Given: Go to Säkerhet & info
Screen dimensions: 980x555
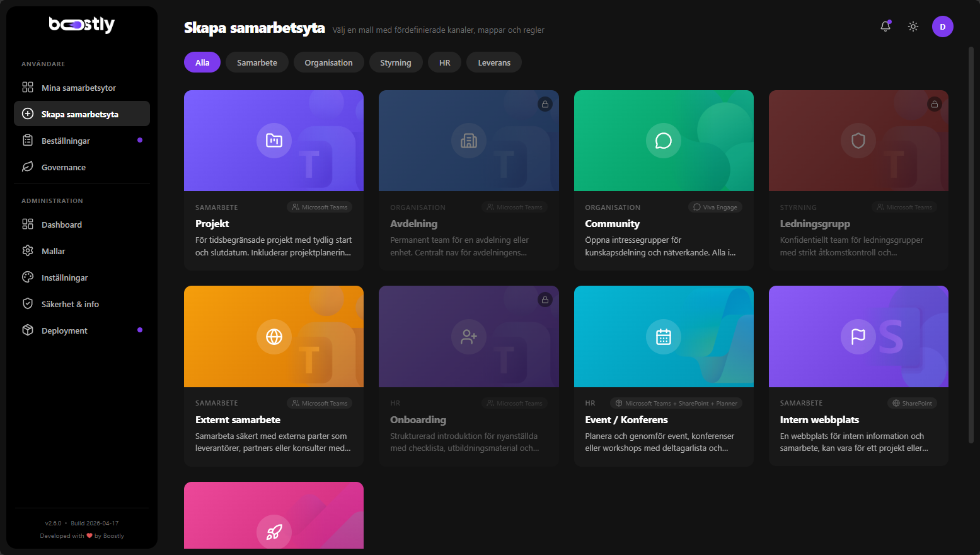Looking at the screenshot, I should tap(82, 304).
